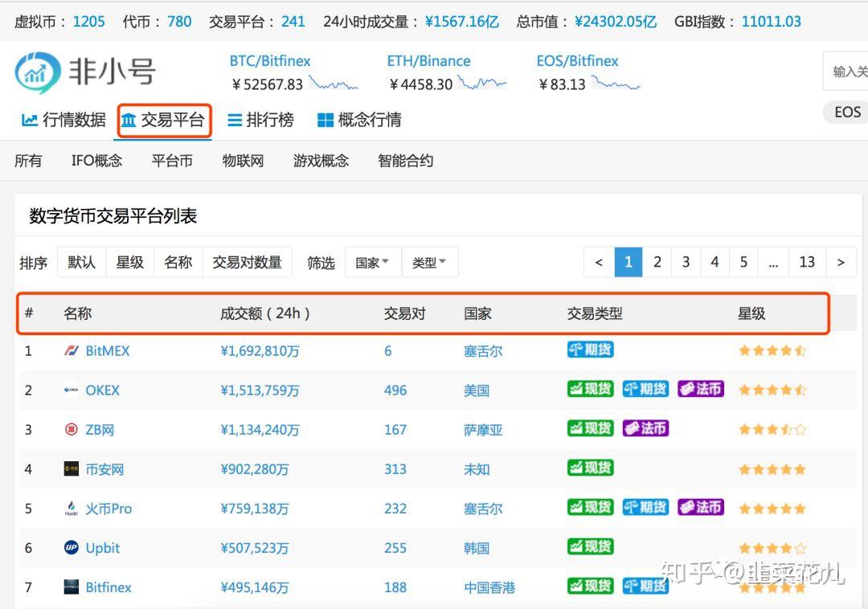
Task: Open the 概念行情 concept market tab
Action: coord(359,120)
